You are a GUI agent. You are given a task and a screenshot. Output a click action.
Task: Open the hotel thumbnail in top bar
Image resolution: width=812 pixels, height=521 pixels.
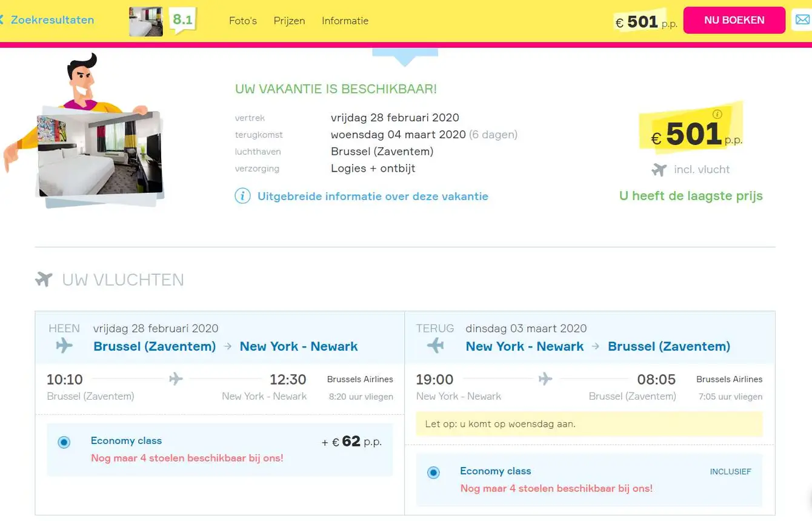click(146, 22)
